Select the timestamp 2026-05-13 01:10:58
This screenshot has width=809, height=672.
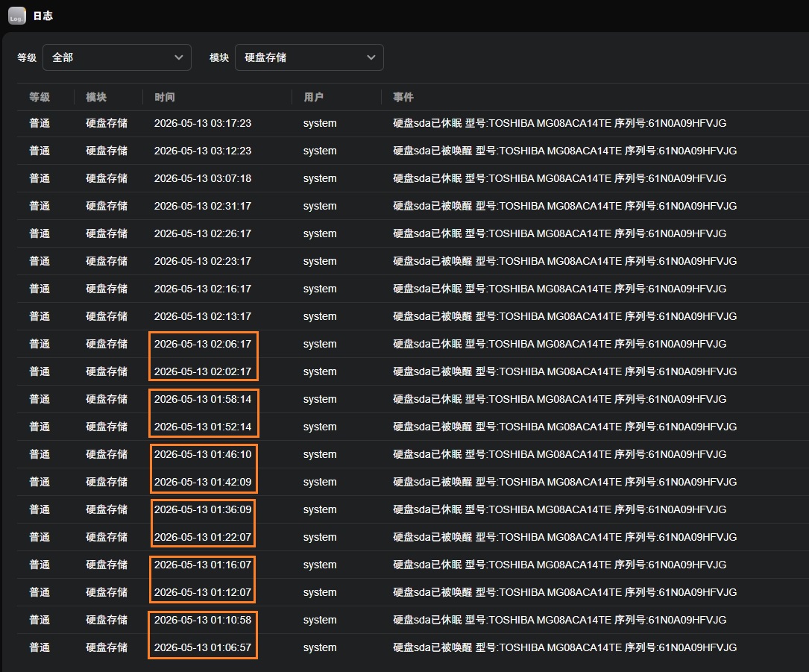(x=203, y=621)
